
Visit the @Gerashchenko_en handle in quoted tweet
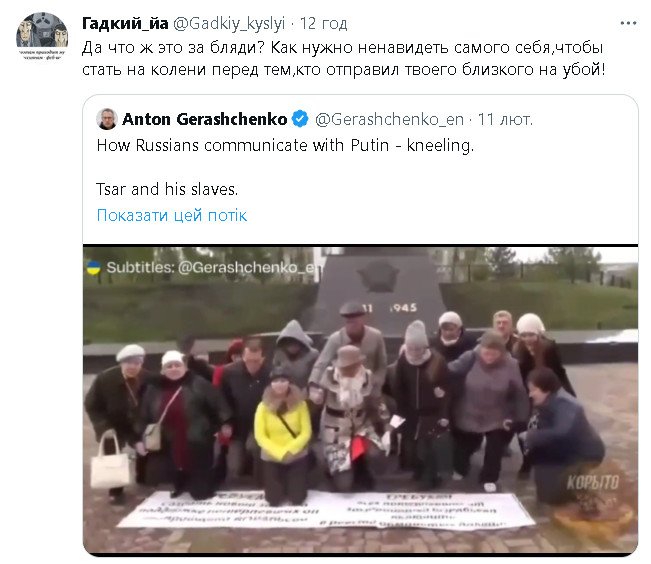tap(389, 120)
